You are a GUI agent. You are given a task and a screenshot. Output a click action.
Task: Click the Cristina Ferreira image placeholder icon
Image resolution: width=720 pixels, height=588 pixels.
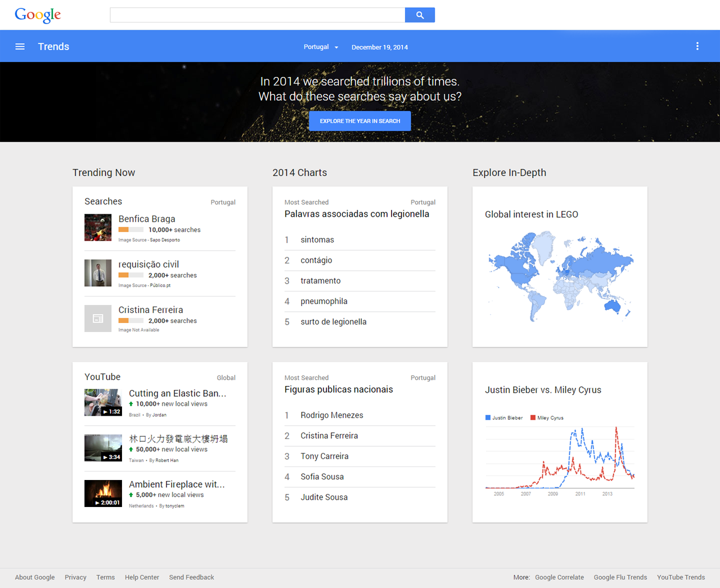point(98,318)
